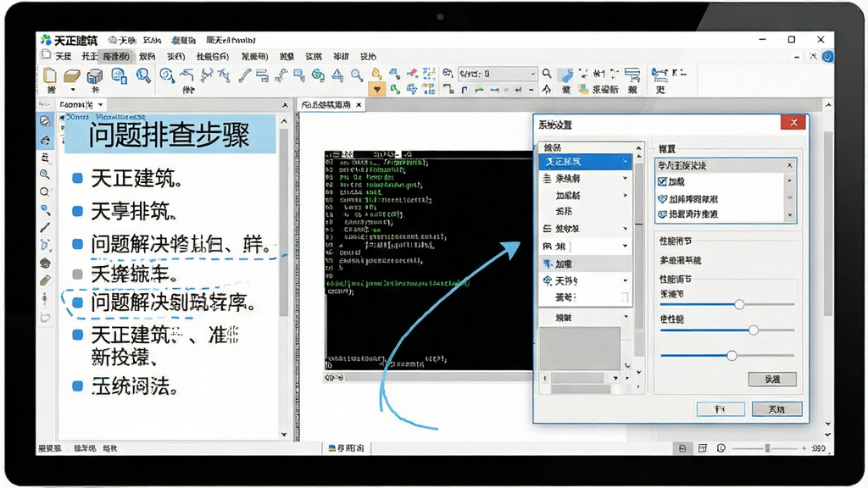Click the orange paint bucket toolbar icon
Screen dimensions: 868x488
tap(376, 74)
